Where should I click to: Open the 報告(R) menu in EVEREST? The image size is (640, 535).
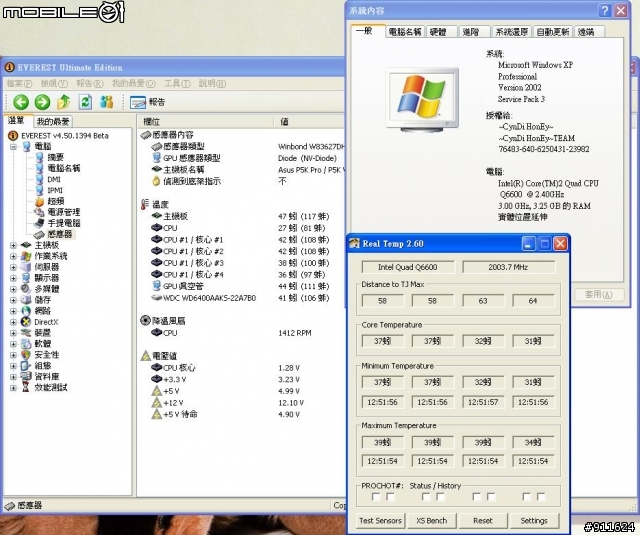90,83
